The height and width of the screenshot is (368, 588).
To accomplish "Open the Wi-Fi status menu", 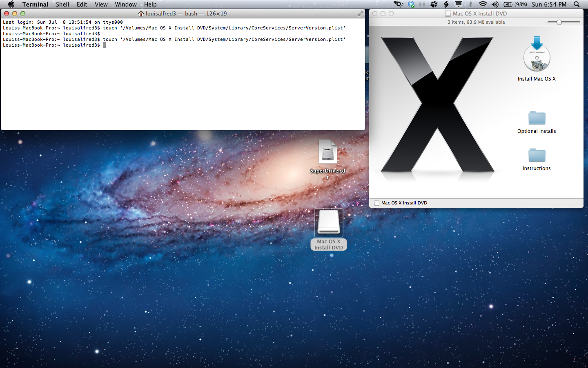I will [x=483, y=4].
